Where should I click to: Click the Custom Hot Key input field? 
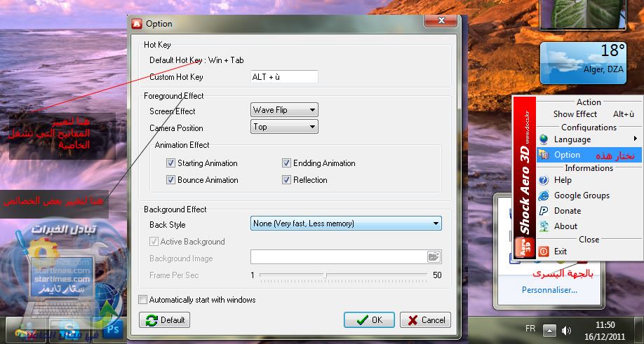click(284, 77)
